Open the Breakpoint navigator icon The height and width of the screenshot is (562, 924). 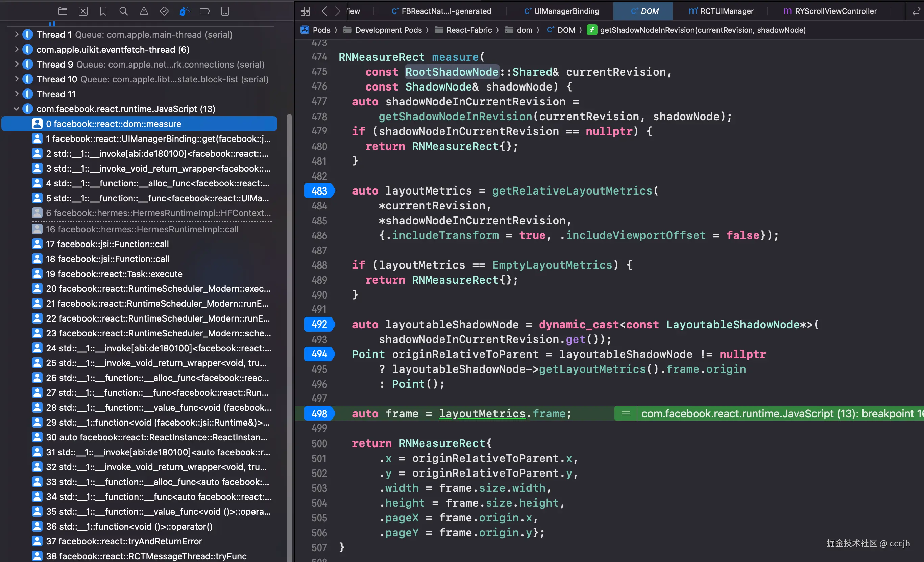204,11
